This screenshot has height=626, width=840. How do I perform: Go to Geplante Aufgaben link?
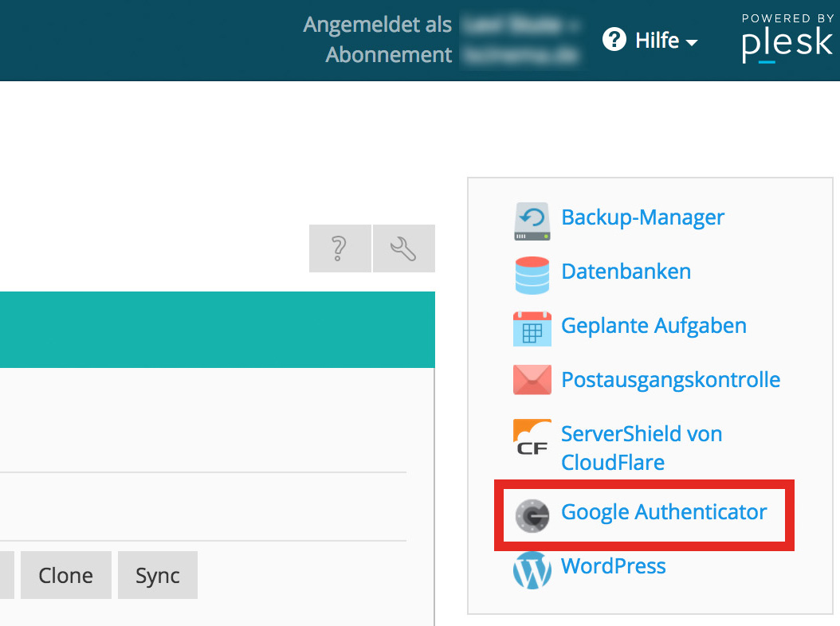(654, 326)
